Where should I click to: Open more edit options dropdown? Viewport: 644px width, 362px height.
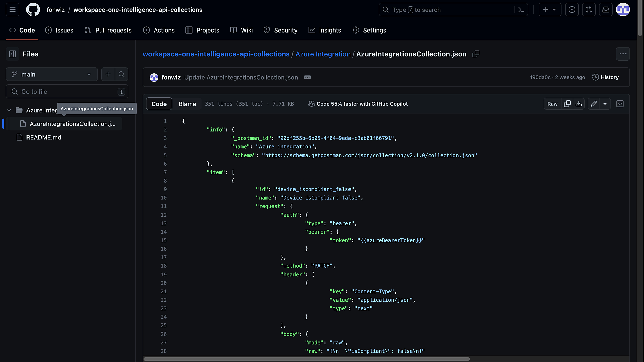[605, 104]
